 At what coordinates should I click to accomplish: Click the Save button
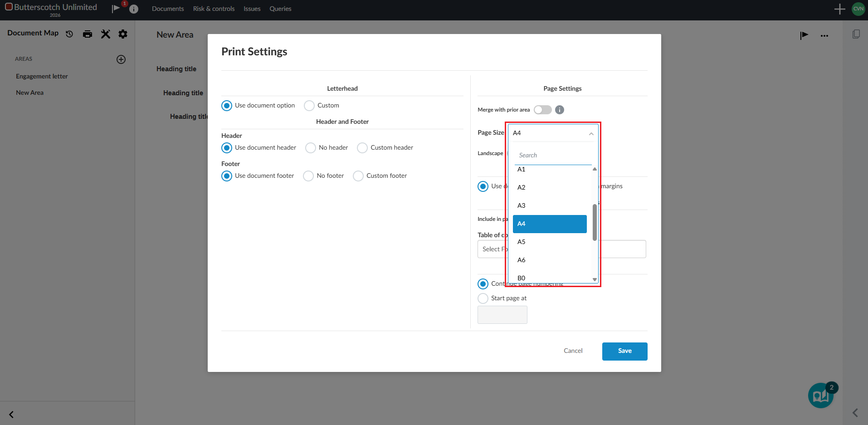(624, 351)
